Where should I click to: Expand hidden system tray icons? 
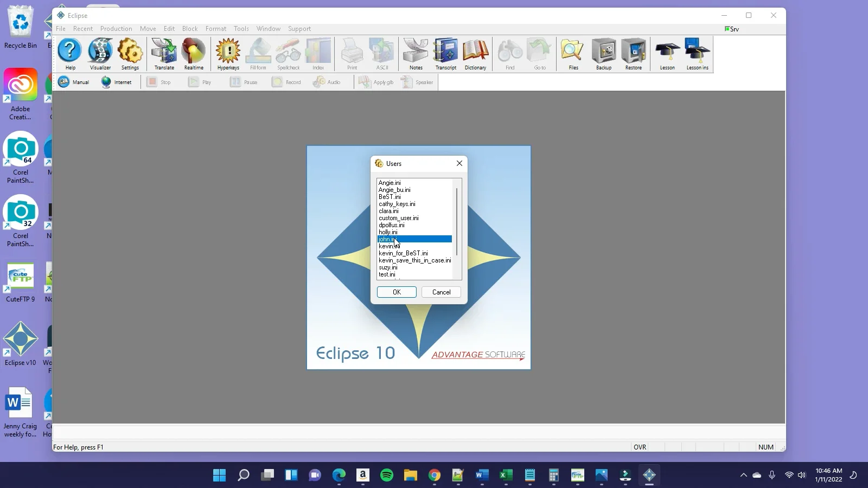coord(744,475)
